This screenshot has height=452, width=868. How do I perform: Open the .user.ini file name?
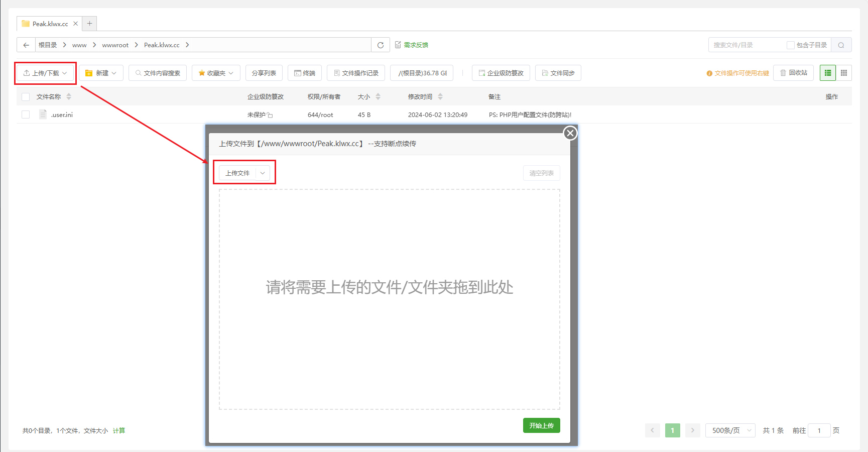62,115
